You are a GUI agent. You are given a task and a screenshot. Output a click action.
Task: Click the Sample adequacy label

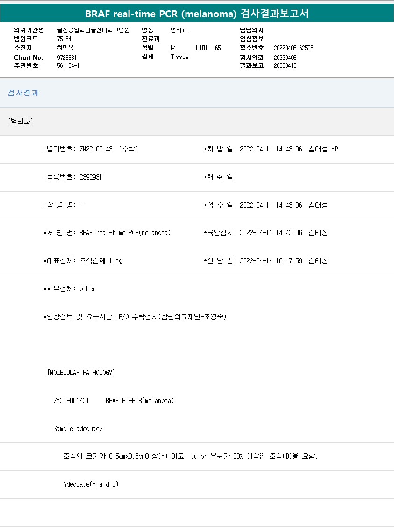tap(78, 429)
